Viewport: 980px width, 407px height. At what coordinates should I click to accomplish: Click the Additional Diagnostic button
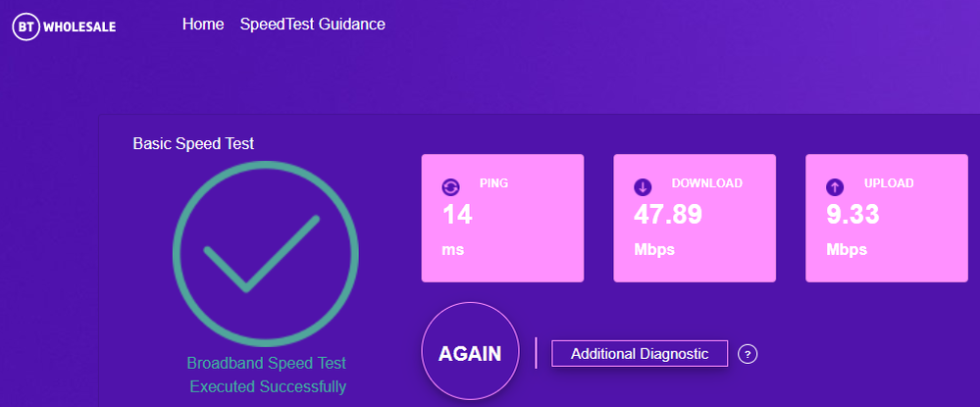click(639, 353)
